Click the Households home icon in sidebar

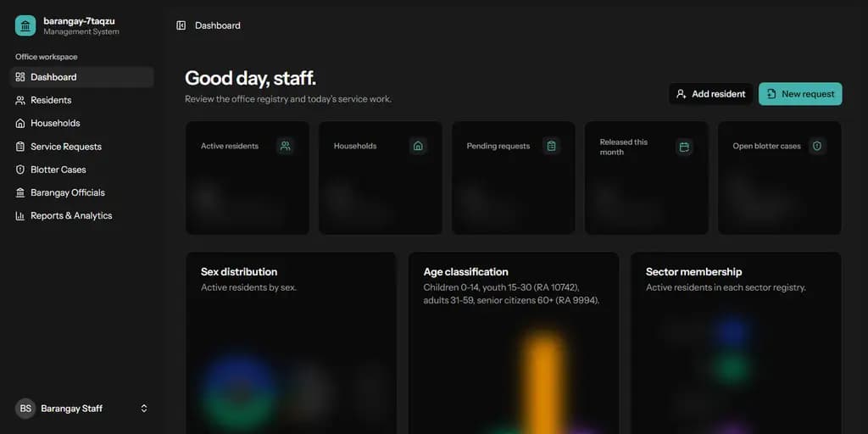pyautogui.click(x=20, y=123)
